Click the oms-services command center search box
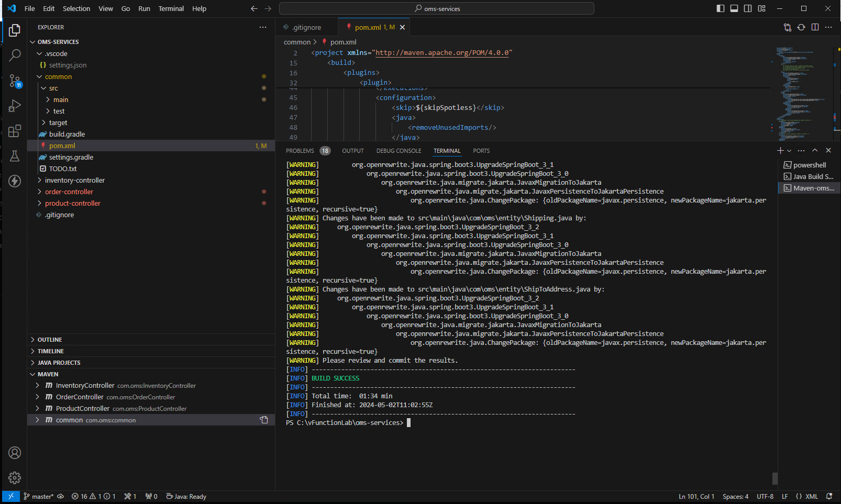The image size is (841, 504). [x=436, y=8]
